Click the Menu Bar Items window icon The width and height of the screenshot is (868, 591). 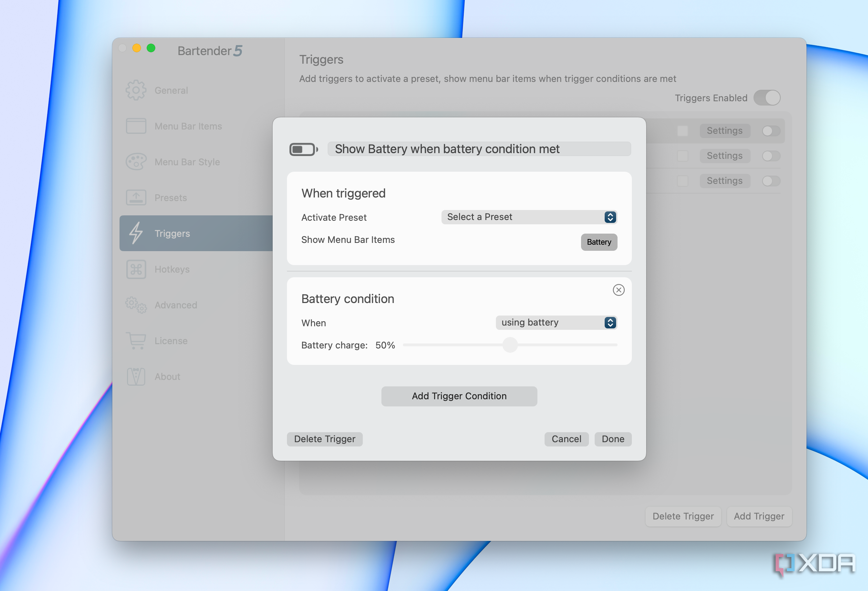pyautogui.click(x=136, y=126)
